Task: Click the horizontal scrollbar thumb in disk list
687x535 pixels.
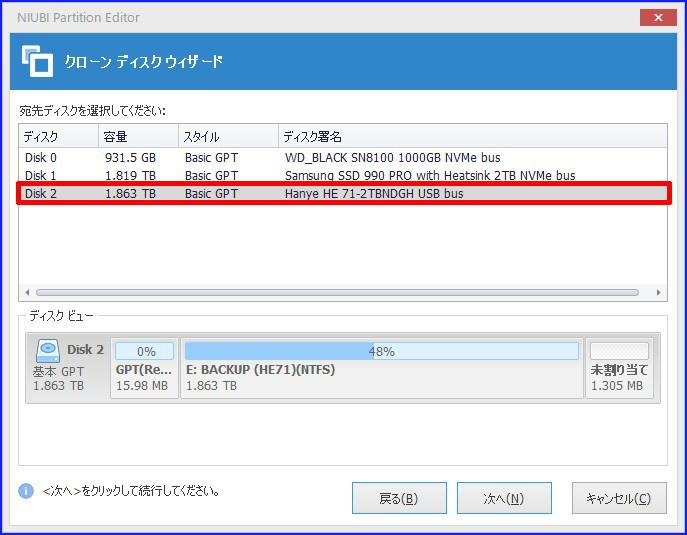Action: (x=337, y=292)
